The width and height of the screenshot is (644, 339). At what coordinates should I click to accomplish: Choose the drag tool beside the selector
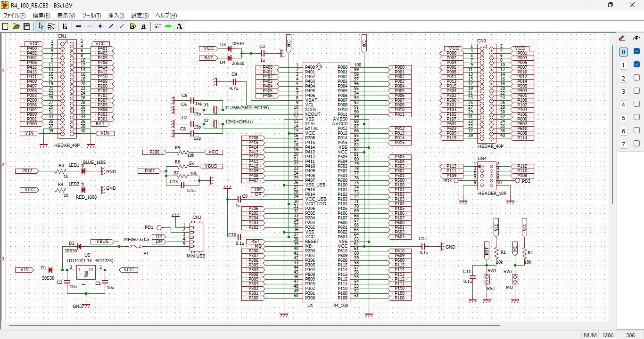point(51,26)
